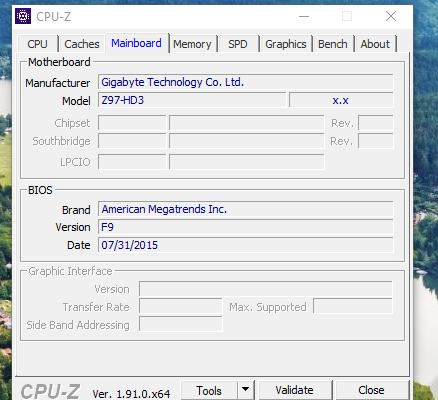Select the Model field showing Z97-HD3
438x400 pixels.
pos(192,100)
